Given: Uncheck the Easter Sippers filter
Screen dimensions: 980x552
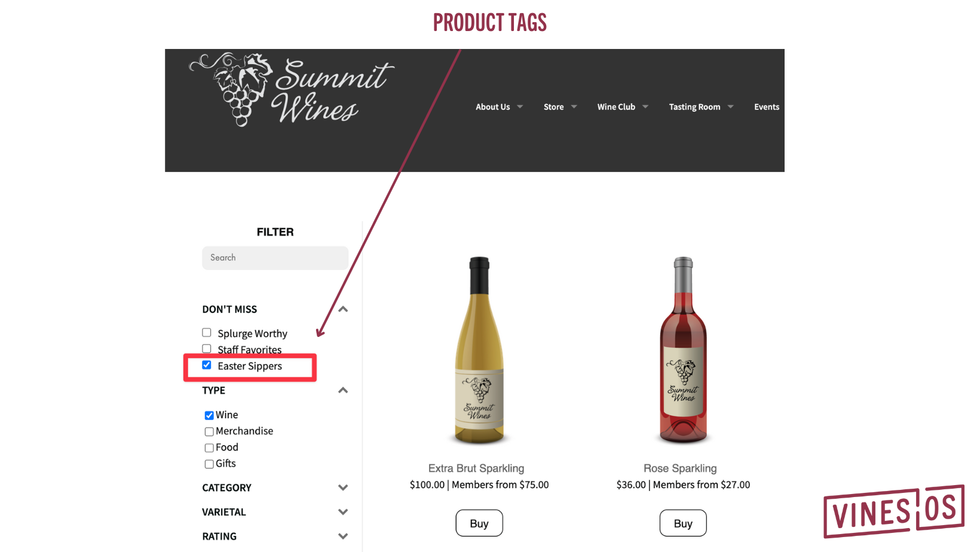Looking at the screenshot, I should pos(207,365).
